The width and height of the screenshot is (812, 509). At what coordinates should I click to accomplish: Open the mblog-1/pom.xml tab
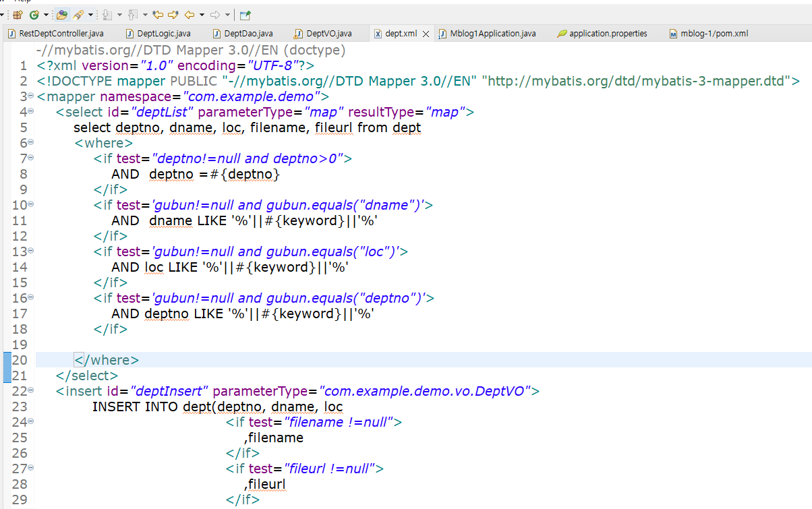coord(708,33)
